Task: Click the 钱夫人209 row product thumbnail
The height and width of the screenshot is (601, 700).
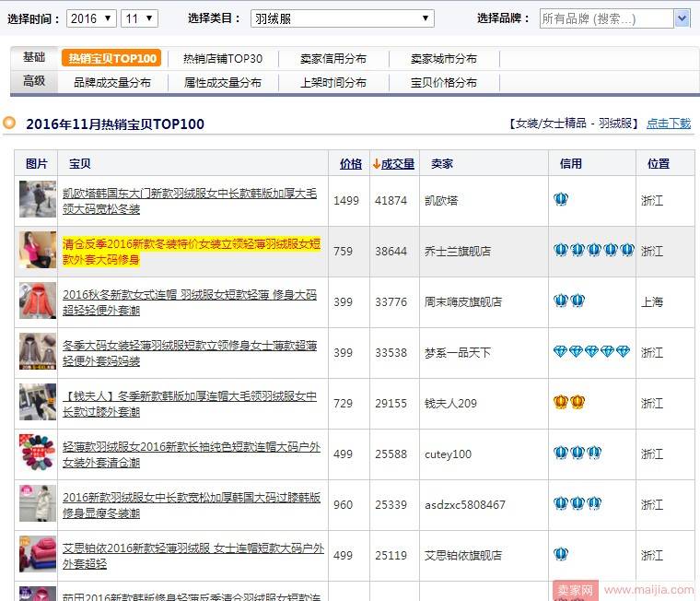Action: (x=38, y=402)
